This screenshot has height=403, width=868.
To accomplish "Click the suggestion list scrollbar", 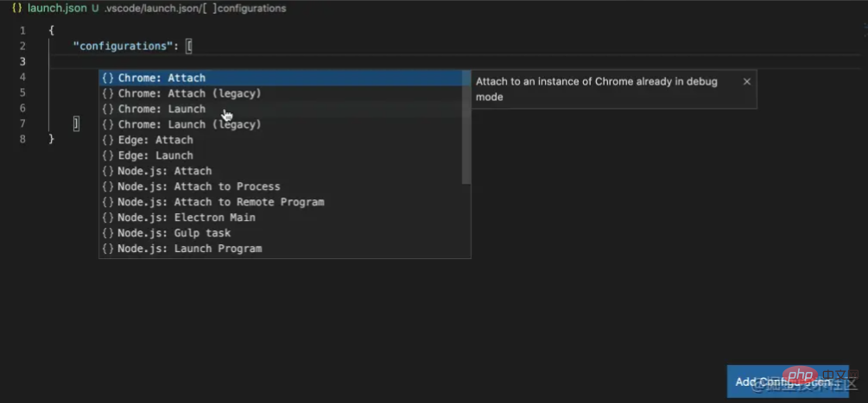I will click(466, 129).
